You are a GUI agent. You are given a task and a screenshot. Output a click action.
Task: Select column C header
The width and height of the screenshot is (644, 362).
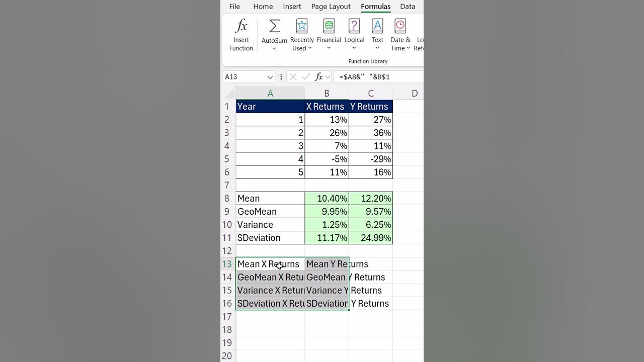pyautogui.click(x=371, y=94)
